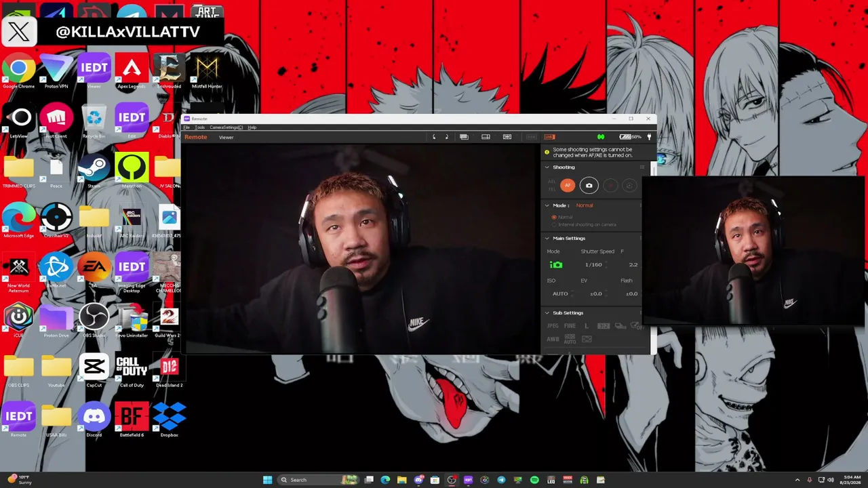Click the F-number value 2.2
Image resolution: width=868 pixels, height=488 pixels.
coord(633,265)
